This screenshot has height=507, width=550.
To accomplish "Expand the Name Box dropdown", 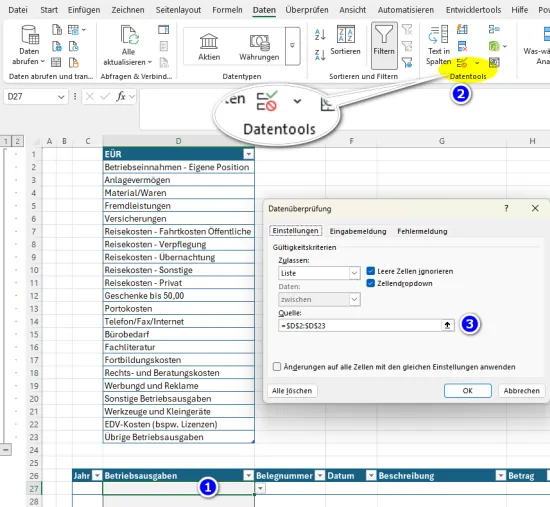I will pyautogui.click(x=61, y=96).
